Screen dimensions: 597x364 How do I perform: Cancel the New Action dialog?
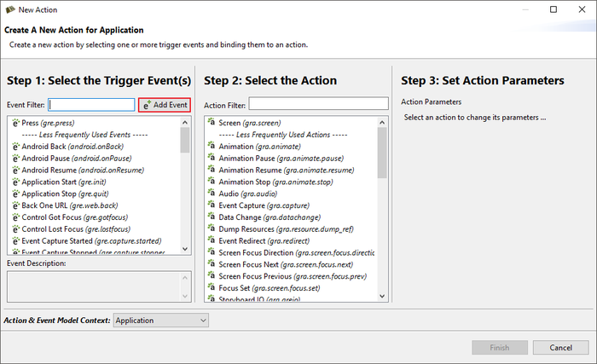tap(560, 347)
